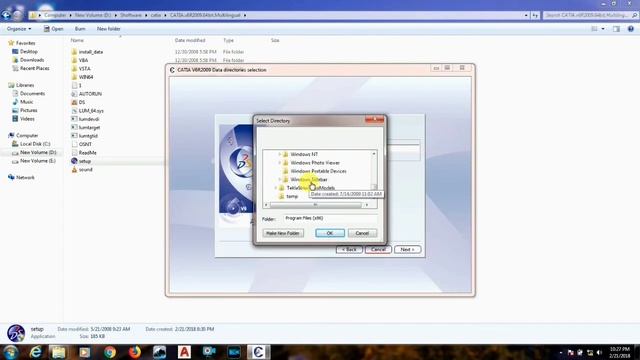
Task: Open the change view dropdown arrow
Action: 603,29
